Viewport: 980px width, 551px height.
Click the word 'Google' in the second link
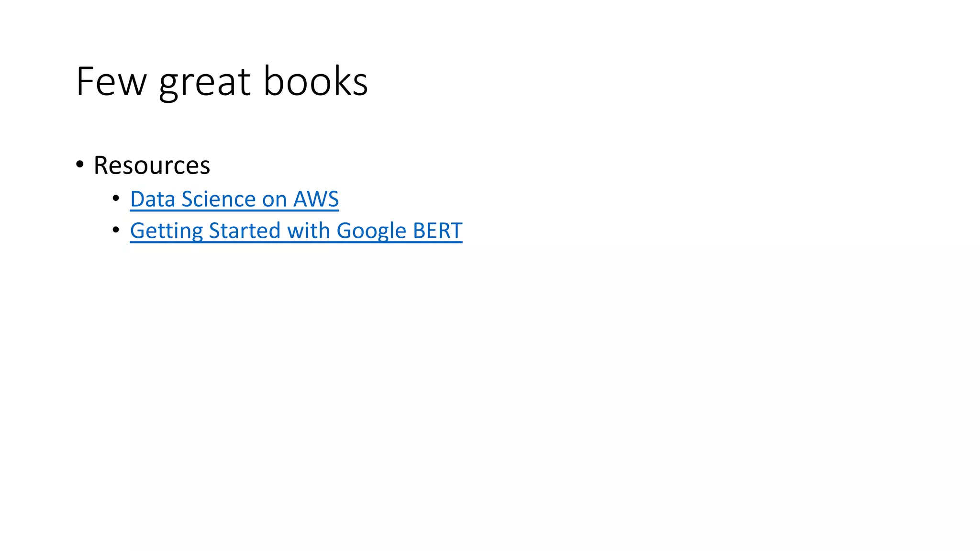click(x=371, y=231)
